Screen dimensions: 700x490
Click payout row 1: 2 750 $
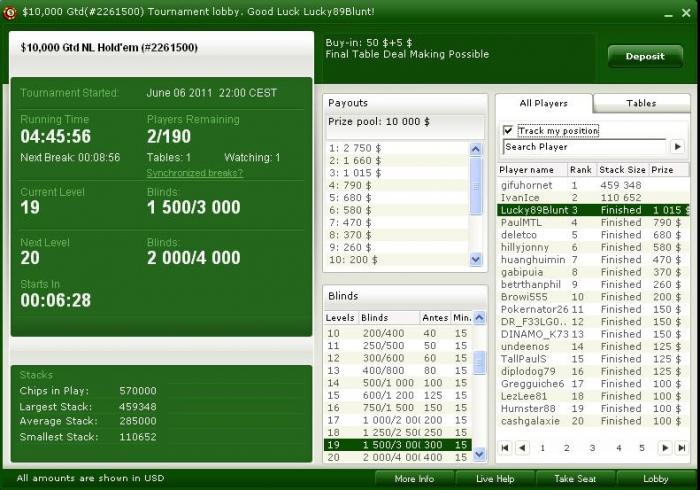[x=397, y=148]
